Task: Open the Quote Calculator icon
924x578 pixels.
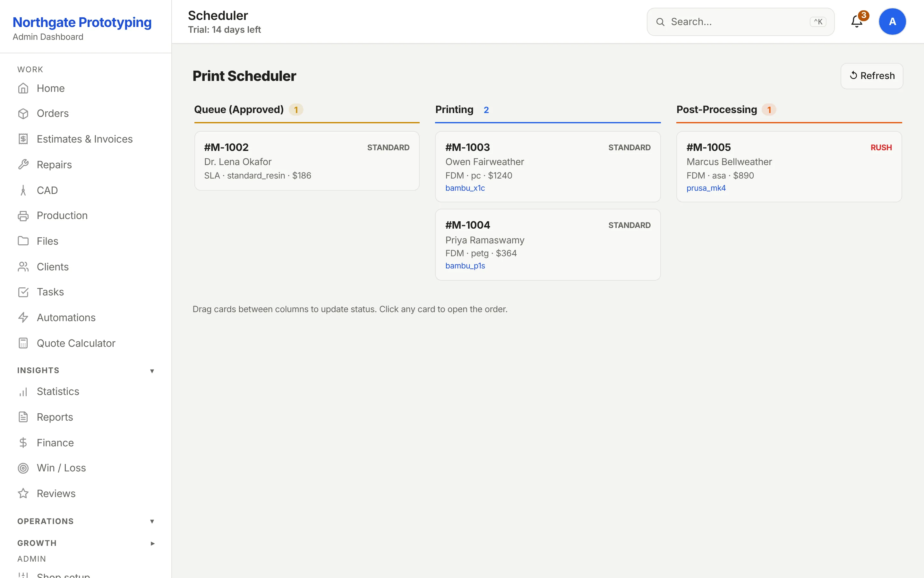Action: (x=23, y=343)
